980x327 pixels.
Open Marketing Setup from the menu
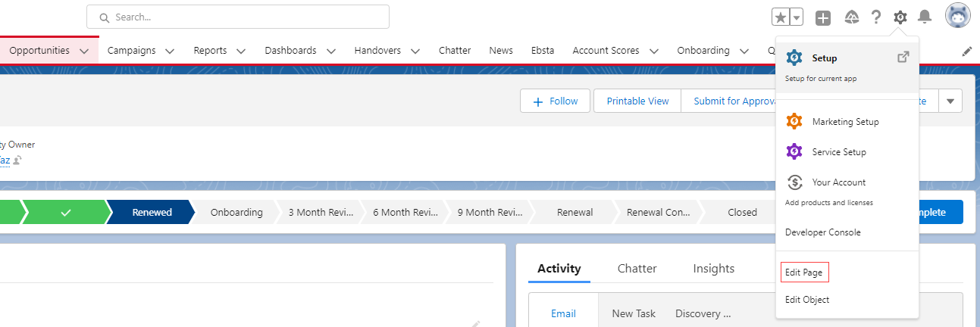point(845,121)
